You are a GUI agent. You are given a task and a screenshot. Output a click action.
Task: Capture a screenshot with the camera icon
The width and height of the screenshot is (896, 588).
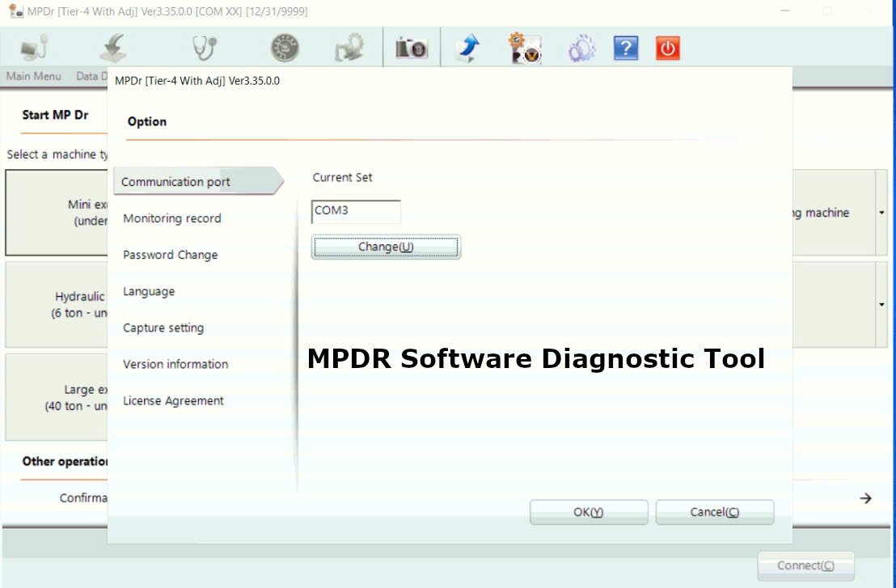tap(411, 47)
